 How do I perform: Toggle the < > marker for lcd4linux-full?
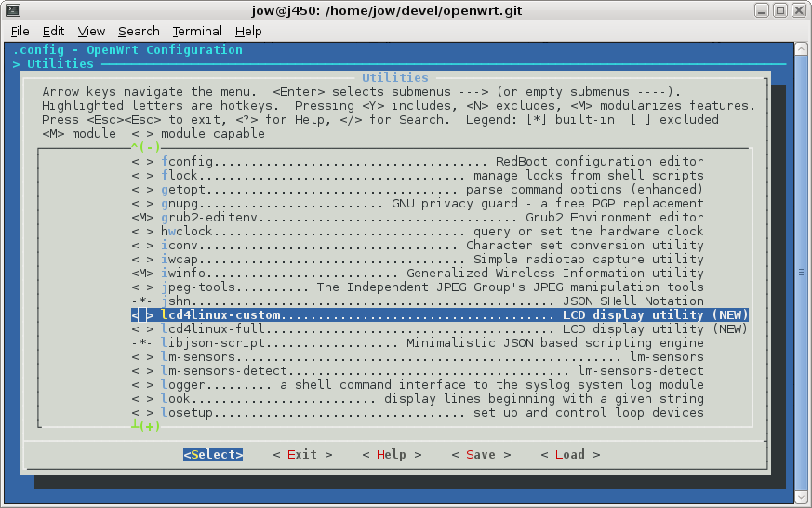tap(142, 328)
